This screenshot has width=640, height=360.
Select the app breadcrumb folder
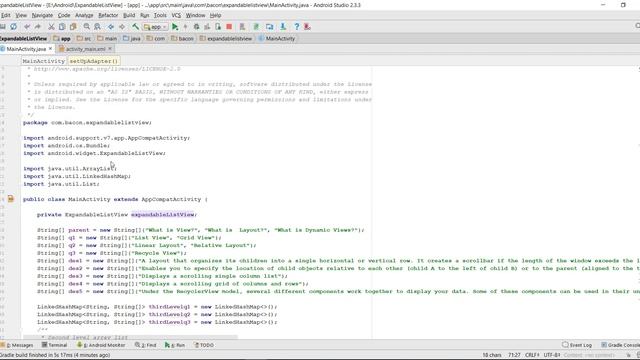point(62,38)
